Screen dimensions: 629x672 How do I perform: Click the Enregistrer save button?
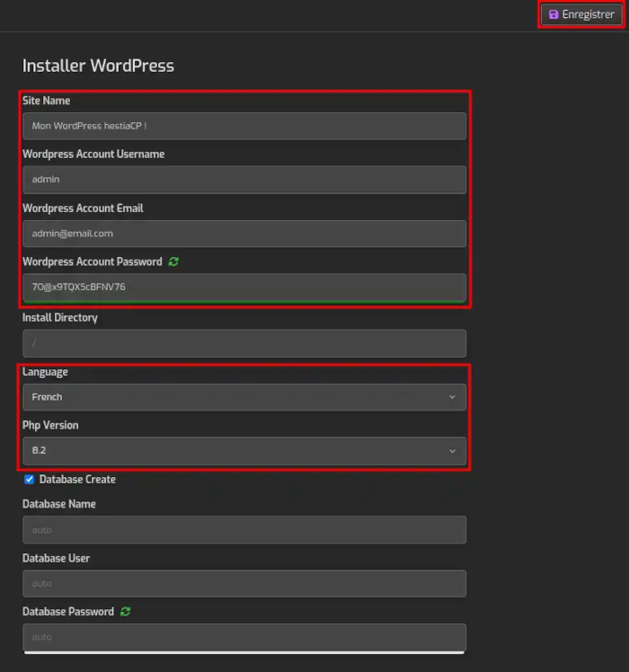coord(581,14)
